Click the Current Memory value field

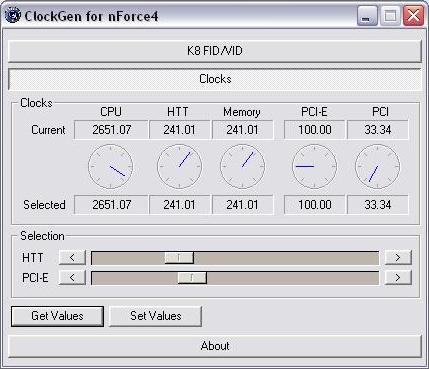pyautogui.click(x=242, y=130)
